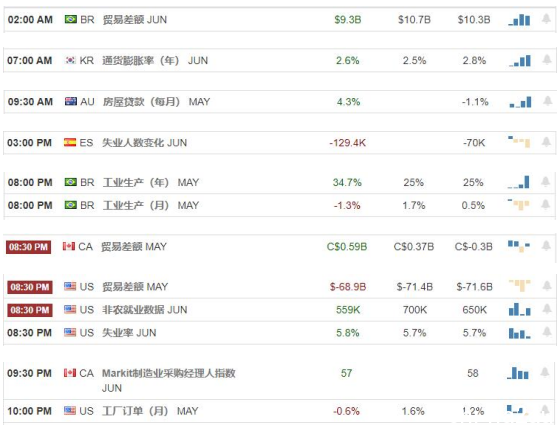The image size is (558, 427).
Task: Click the US trade balance actual value $-68.9B
Action: 348,287
